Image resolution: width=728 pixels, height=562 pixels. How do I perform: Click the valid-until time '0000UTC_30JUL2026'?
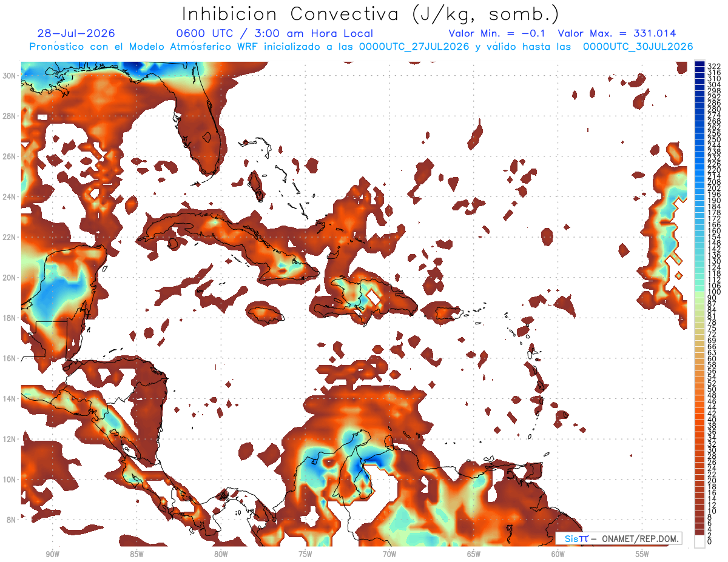pyautogui.click(x=638, y=47)
